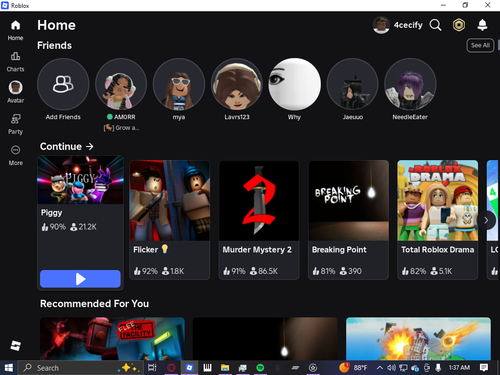Click See All friends button
The height and width of the screenshot is (375, 500).
(x=480, y=45)
